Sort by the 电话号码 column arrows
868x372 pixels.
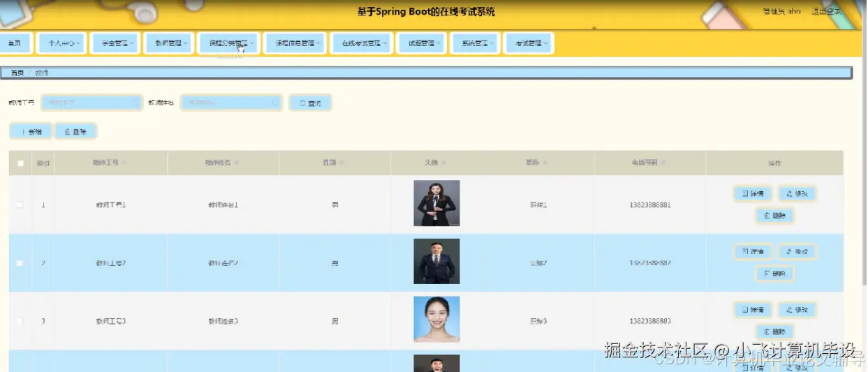tap(663, 163)
